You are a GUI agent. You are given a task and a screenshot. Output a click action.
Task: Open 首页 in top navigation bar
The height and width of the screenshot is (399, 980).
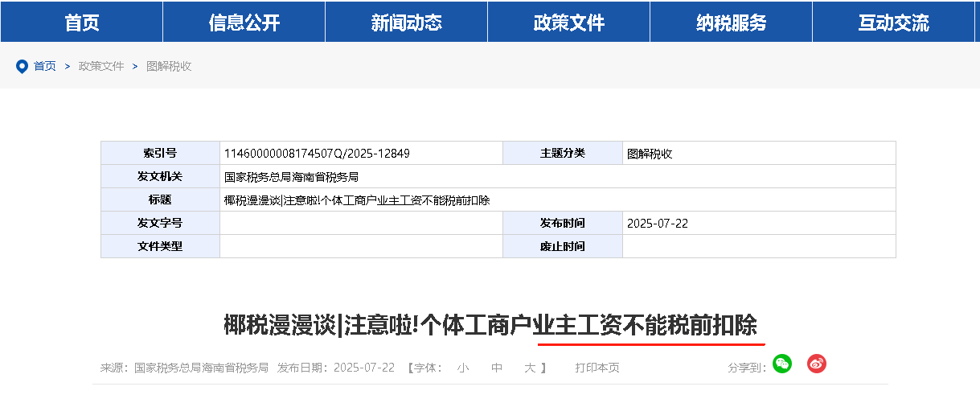tap(82, 23)
